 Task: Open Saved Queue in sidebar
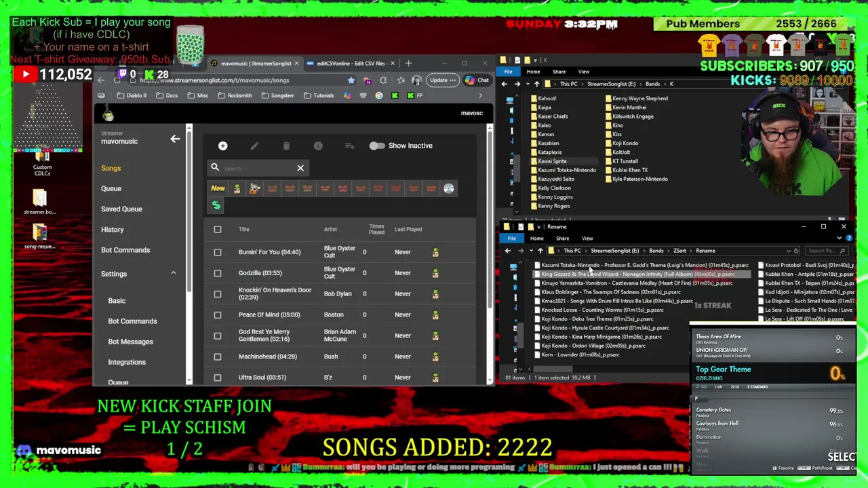pos(121,209)
